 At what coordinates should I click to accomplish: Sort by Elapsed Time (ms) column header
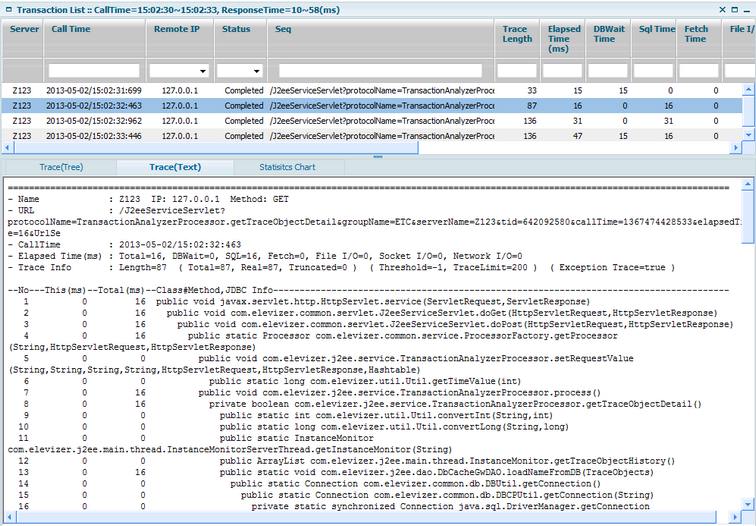pos(562,39)
